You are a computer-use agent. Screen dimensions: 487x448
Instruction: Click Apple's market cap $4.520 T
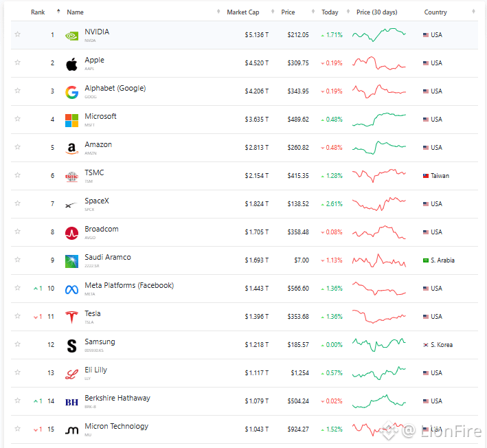tap(256, 63)
